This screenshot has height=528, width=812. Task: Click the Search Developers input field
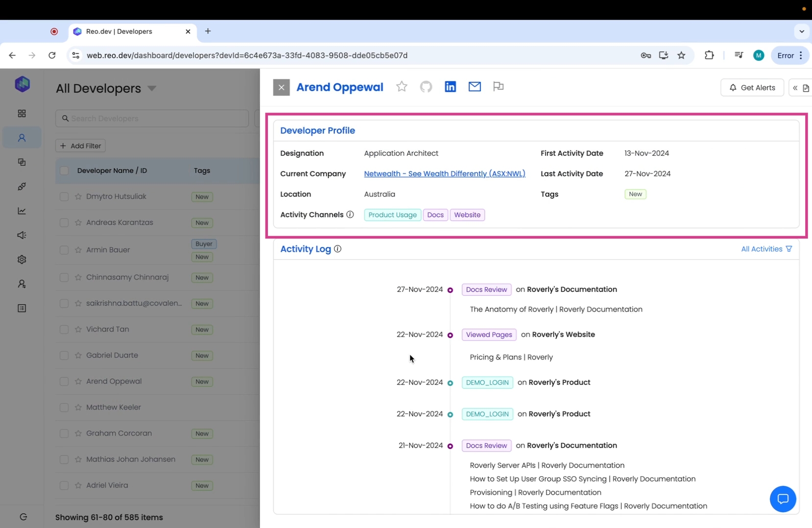[152, 119]
